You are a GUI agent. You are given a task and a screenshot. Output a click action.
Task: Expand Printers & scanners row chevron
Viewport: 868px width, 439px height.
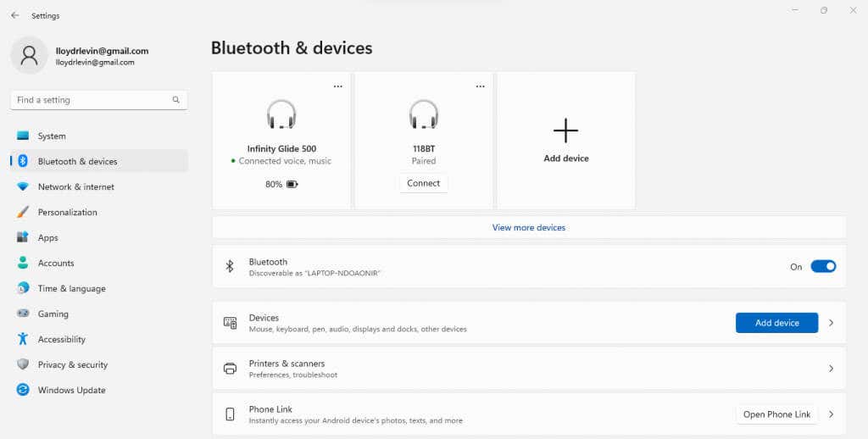(x=831, y=369)
